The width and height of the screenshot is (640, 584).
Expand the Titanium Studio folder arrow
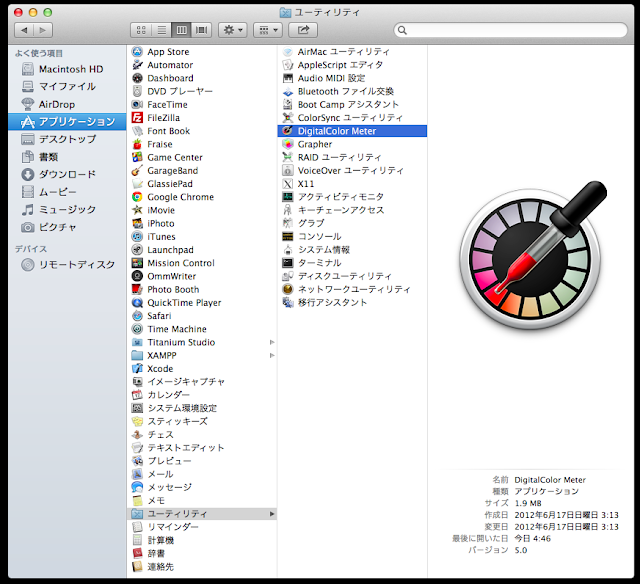tap(272, 342)
